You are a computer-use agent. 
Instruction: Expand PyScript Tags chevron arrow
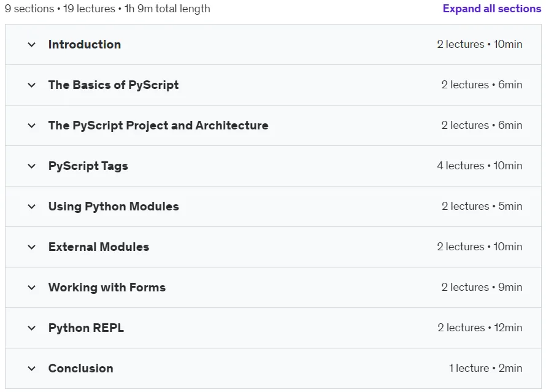tap(32, 166)
